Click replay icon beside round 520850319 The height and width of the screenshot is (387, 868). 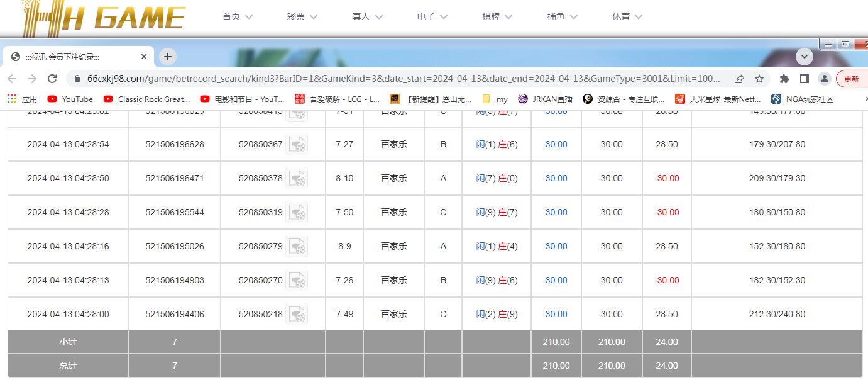click(297, 212)
